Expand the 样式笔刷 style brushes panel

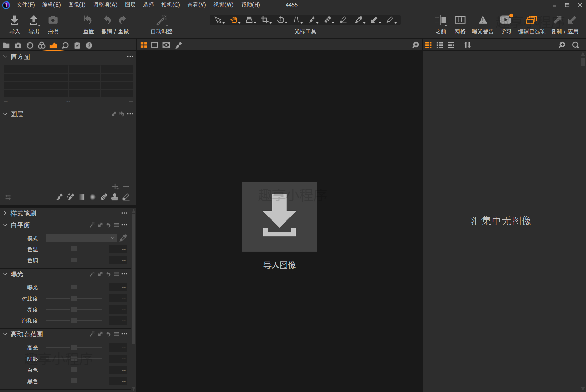tap(5, 213)
